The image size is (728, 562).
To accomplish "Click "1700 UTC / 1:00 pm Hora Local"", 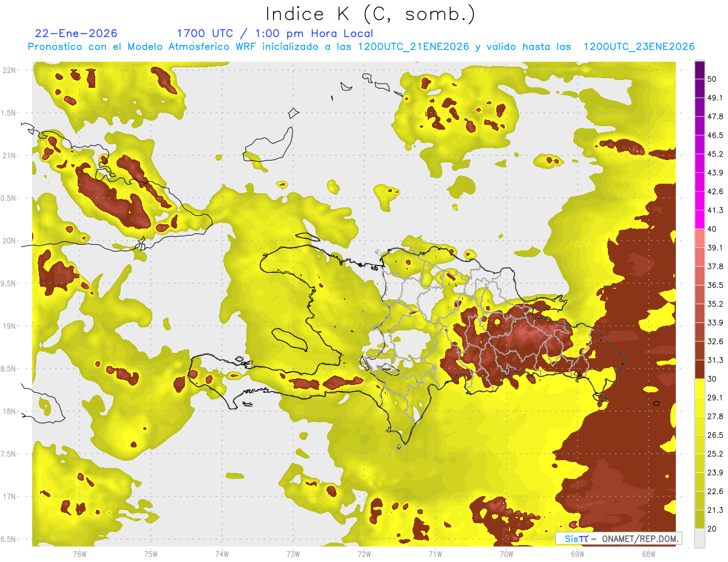I will 275,33.
